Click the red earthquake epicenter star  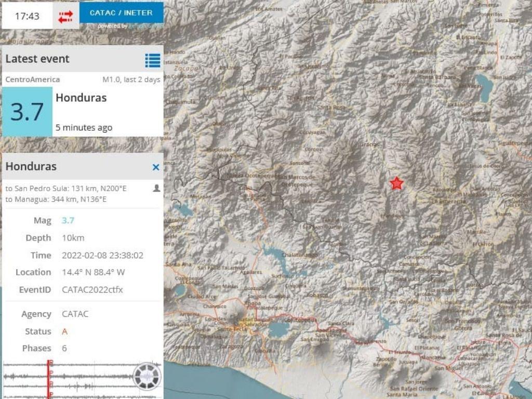(396, 183)
